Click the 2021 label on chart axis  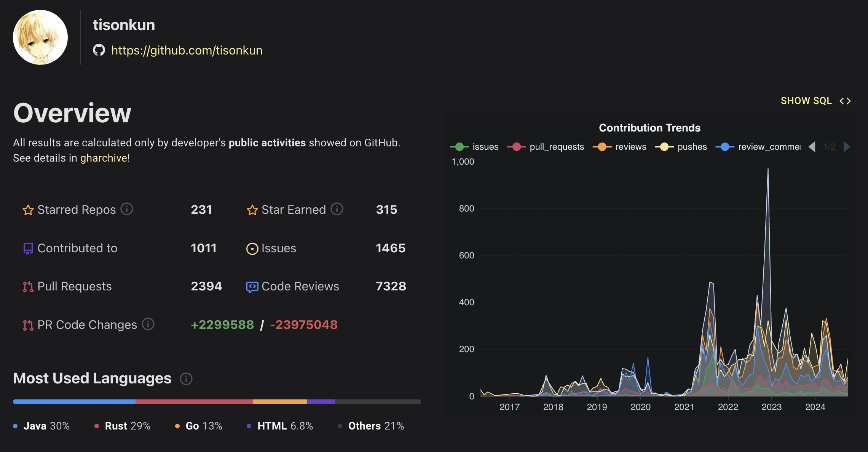(684, 407)
